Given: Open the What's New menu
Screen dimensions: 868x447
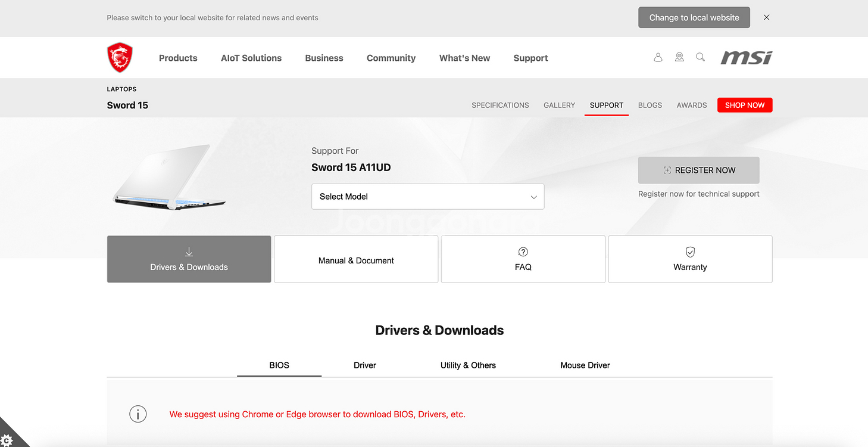Looking at the screenshot, I should tap(465, 58).
